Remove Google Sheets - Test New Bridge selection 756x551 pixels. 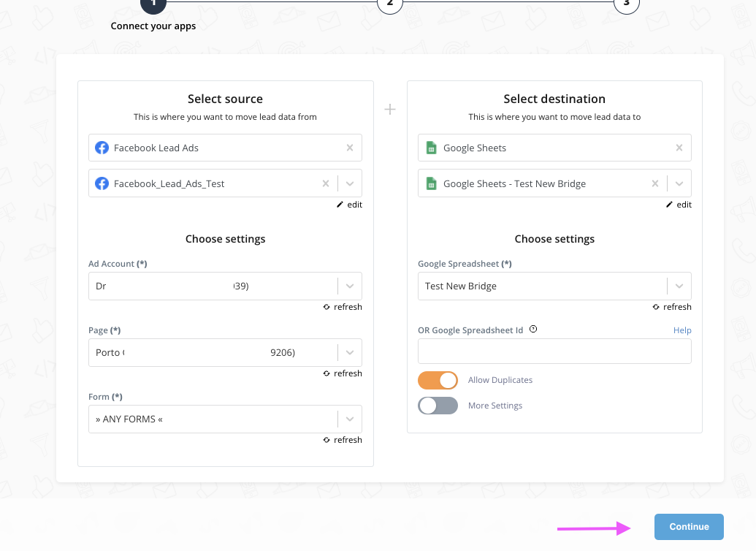coord(655,183)
